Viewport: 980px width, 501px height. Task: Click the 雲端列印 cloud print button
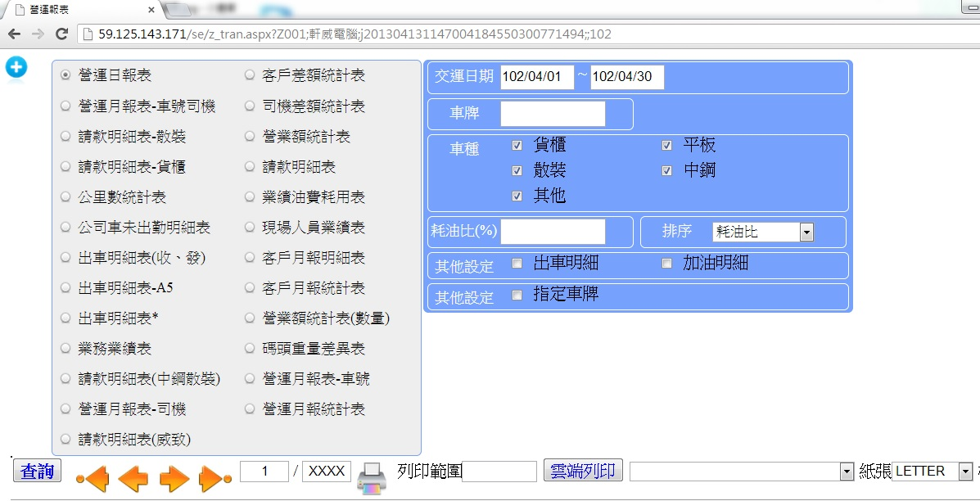[x=583, y=471]
